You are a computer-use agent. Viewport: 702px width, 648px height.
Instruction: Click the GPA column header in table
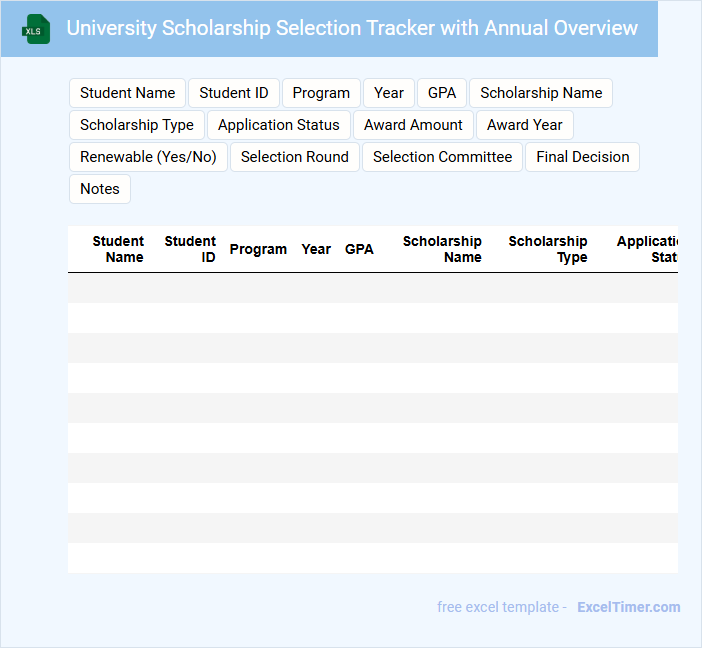[x=359, y=249]
